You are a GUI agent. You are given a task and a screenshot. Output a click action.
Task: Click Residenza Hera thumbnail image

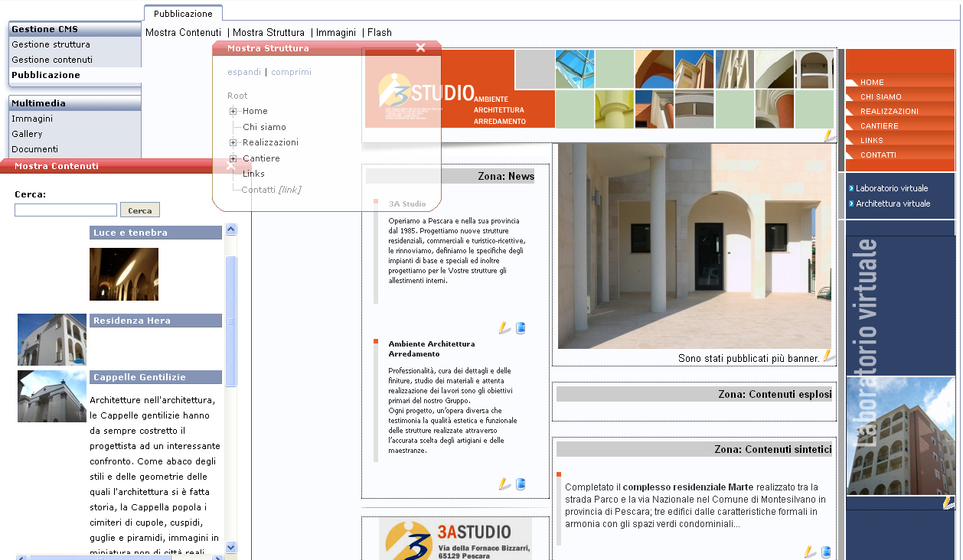click(52, 340)
